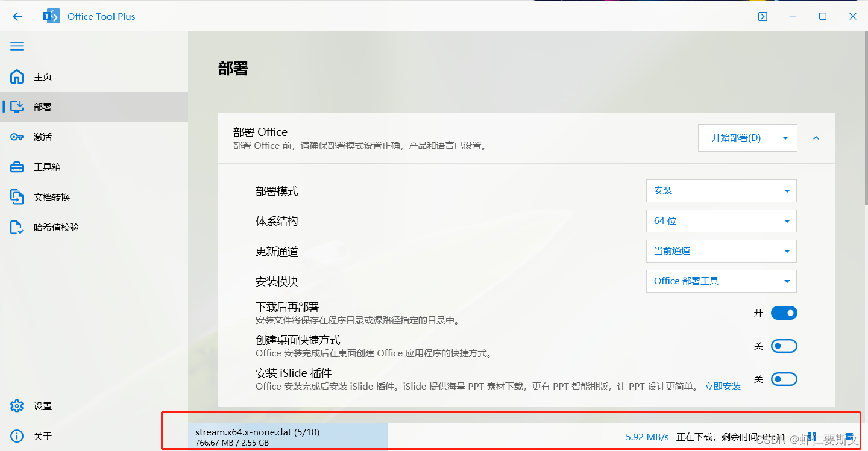Click the home icon in the sidebar

click(x=17, y=76)
